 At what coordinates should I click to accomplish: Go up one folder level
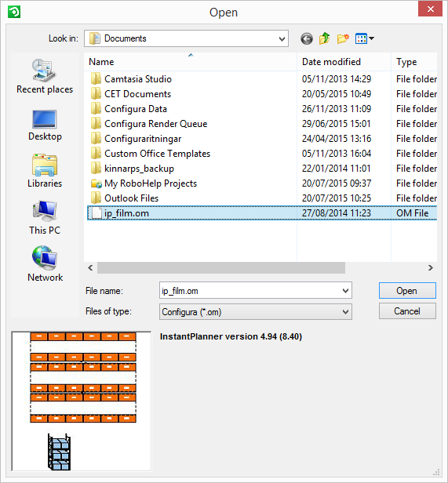pos(324,39)
